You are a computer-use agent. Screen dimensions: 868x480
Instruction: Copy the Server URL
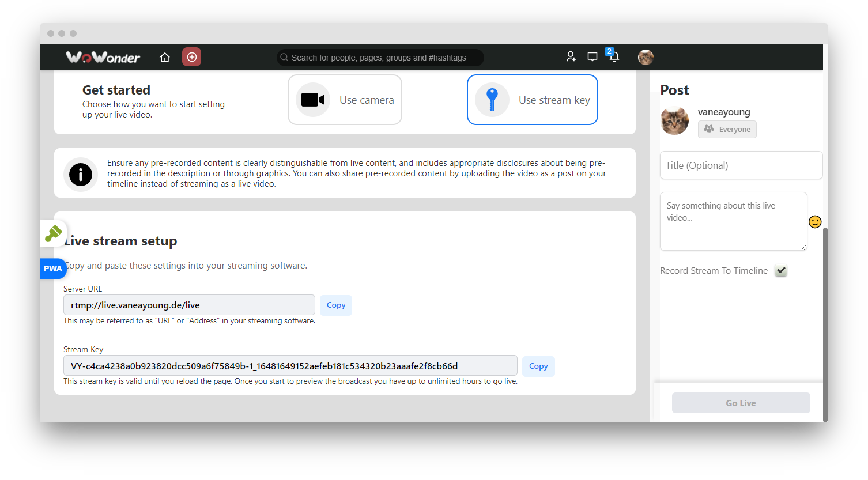tap(335, 305)
